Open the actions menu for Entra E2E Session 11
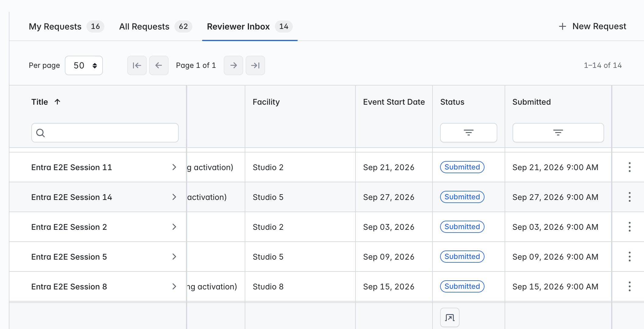The width and height of the screenshot is (644, 329). point(629,167)
